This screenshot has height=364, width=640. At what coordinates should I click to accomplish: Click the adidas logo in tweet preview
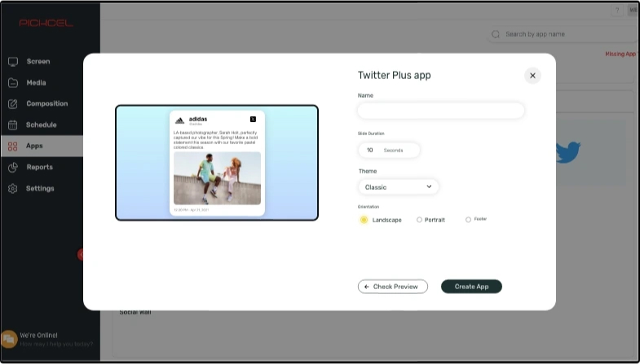coord(179,121)
